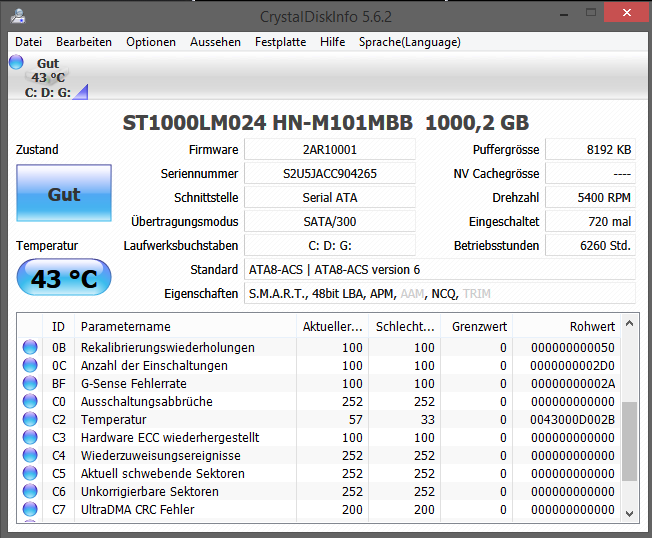This screenshot has height=538, width=652.
Task: Select the C: D: G: drive entry
Action: 48,78
